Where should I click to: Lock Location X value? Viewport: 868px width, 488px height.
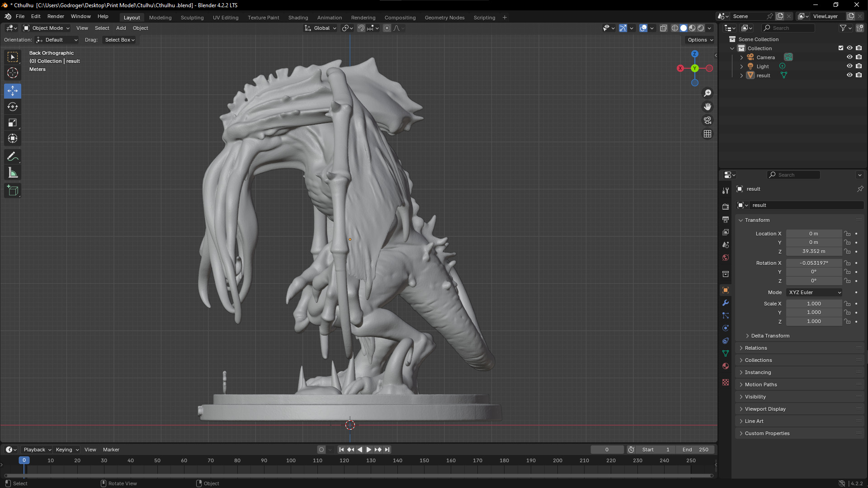[x=847, y=234]
